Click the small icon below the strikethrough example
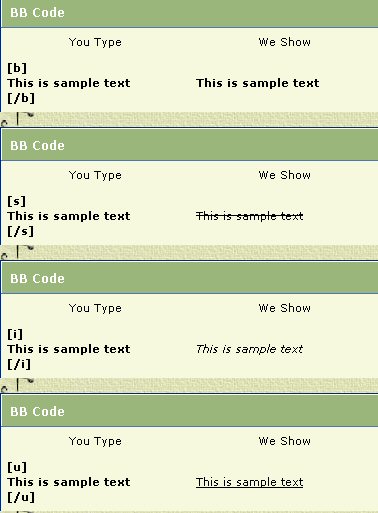The width and height of the screenshot is (378, 513). point(17,252)
